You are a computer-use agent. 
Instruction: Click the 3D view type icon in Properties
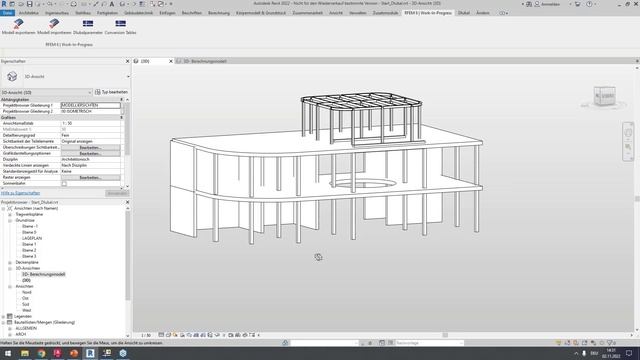(12, 76)
